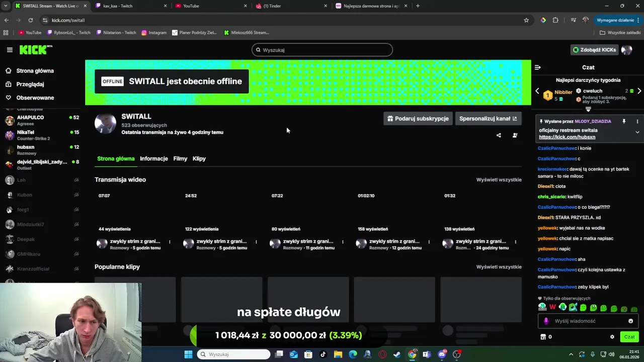The width and height of the screenshot is (644, 362).
Task: Click the Kick search field
Action: 322,50
